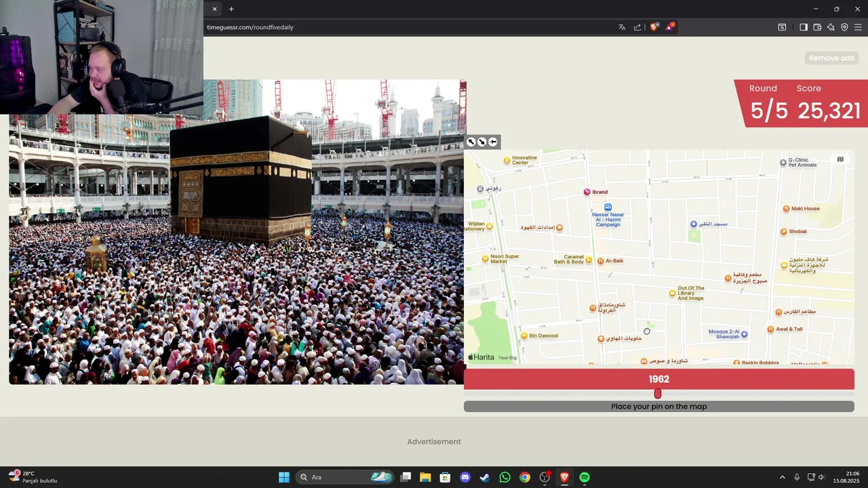Open Steam from the taskbar
Viewport: 868px width, 488px height.
(x=485, y=477)
